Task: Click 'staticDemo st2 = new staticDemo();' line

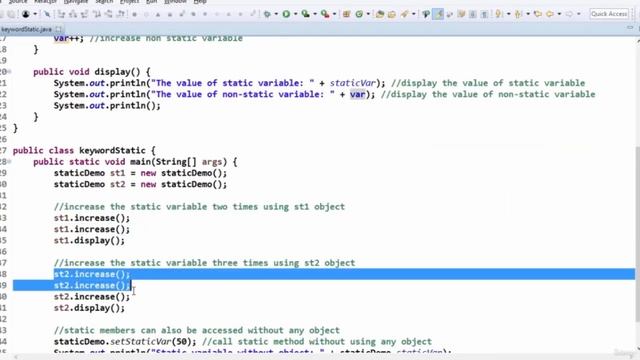Action: 140,184
